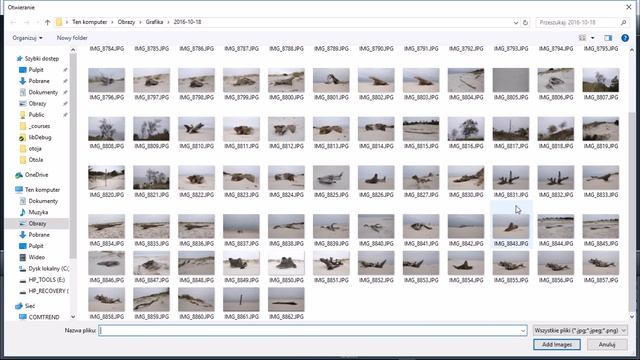
Task: Click the Add Images button
Action: tap(557, 344)
